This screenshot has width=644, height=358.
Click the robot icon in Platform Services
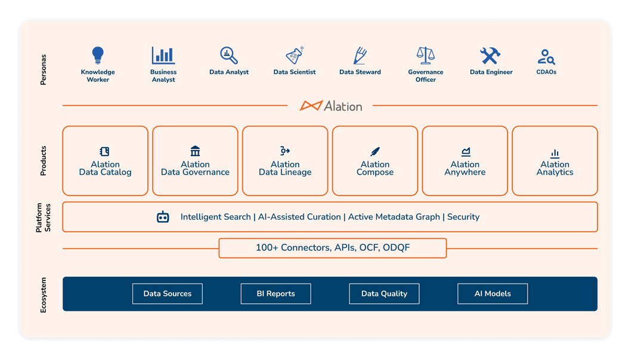[163, 217]
